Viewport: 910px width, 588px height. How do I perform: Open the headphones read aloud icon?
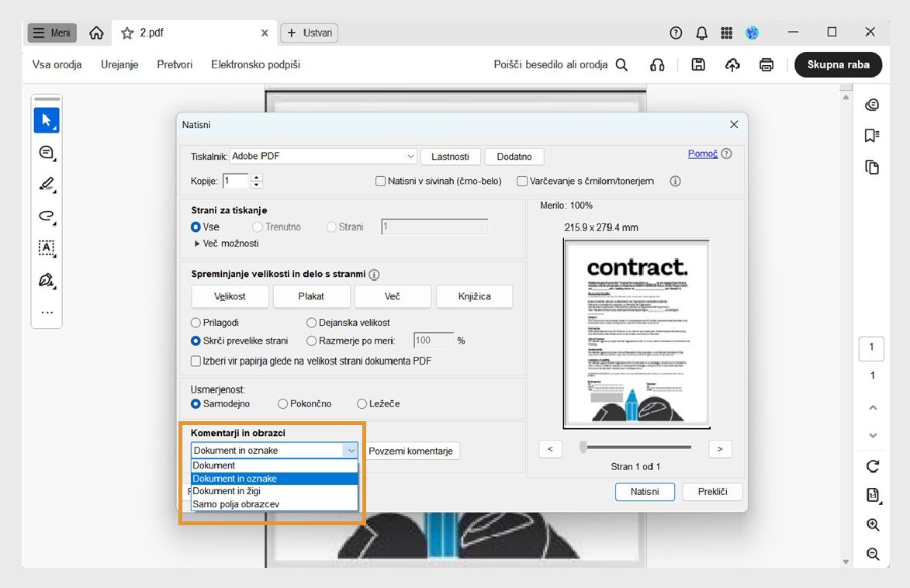pos(657,64)
